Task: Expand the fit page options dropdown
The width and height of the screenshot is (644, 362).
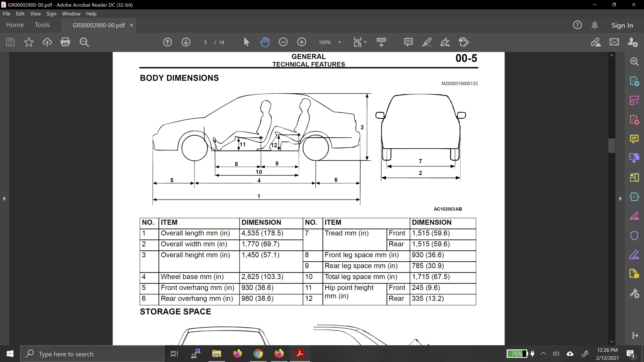Action: coord(365,42)
